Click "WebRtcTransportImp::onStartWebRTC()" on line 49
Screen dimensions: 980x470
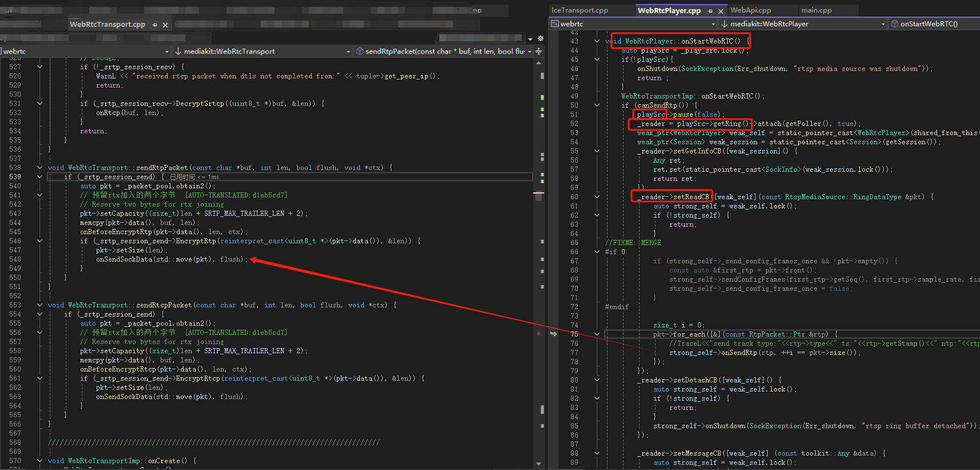(691, 96)
